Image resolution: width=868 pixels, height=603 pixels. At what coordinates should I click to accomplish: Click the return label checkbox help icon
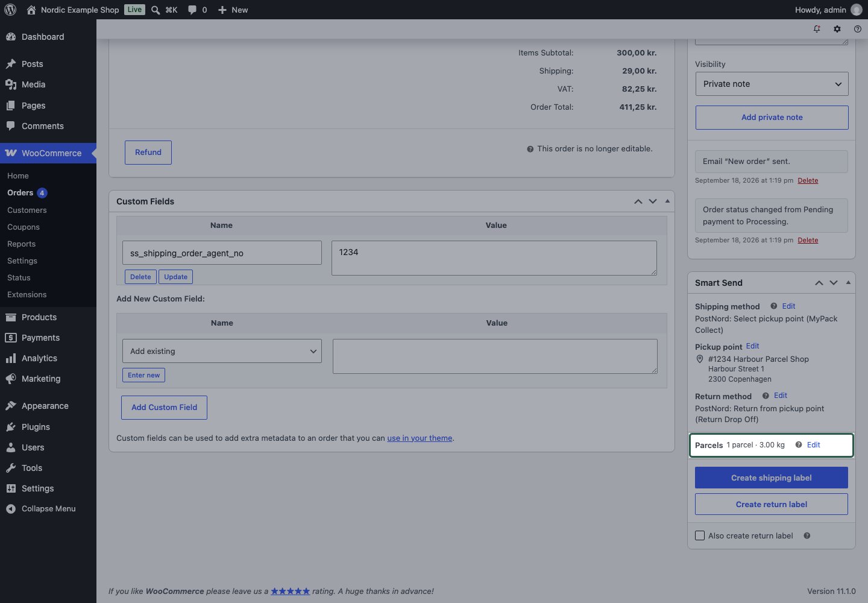tap(807, 535)
